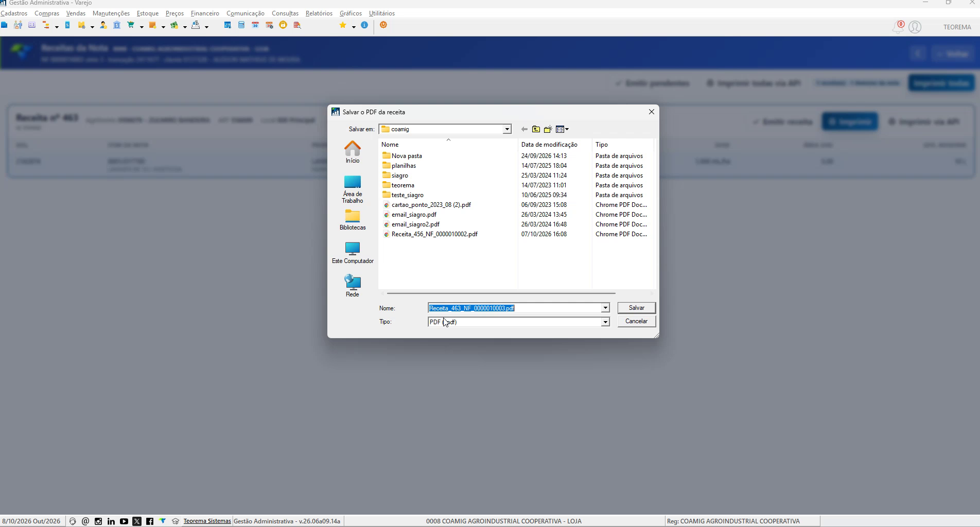Go back using the save dialog's back arrow

(524, 129)
